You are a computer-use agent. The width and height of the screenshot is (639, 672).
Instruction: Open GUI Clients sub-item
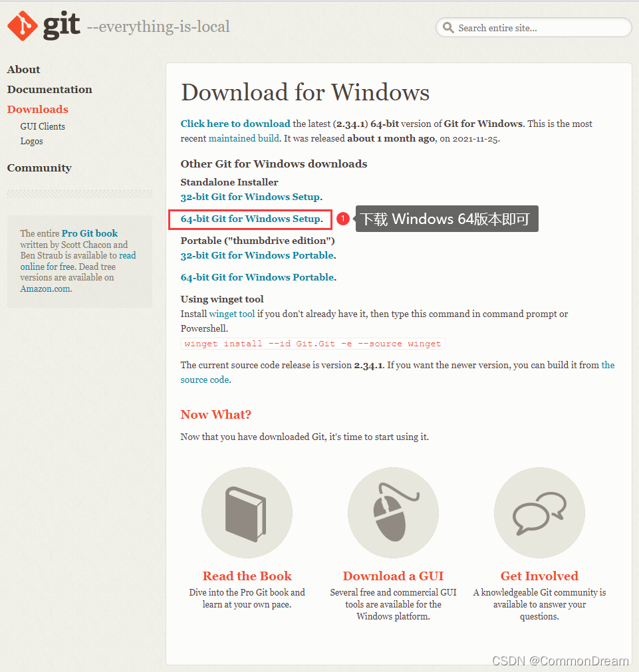43,126
